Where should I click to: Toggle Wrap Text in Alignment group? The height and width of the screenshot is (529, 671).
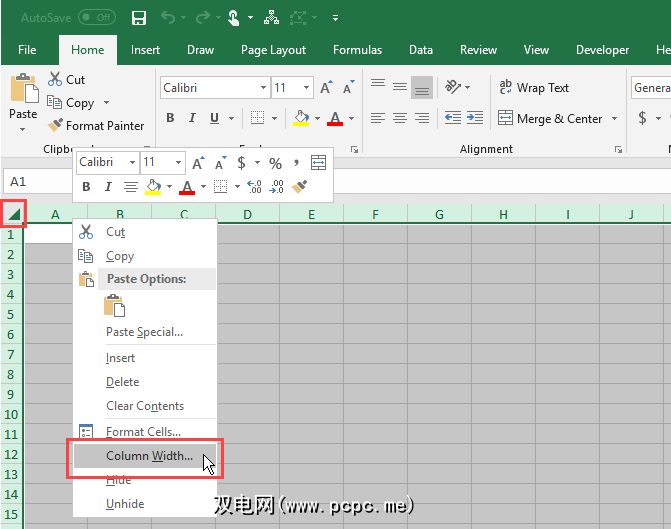534,88
